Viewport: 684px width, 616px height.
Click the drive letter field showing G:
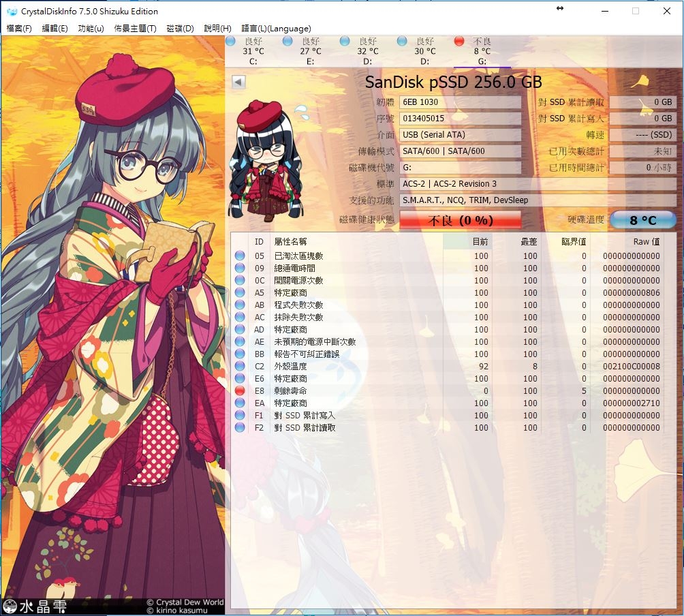461,168
